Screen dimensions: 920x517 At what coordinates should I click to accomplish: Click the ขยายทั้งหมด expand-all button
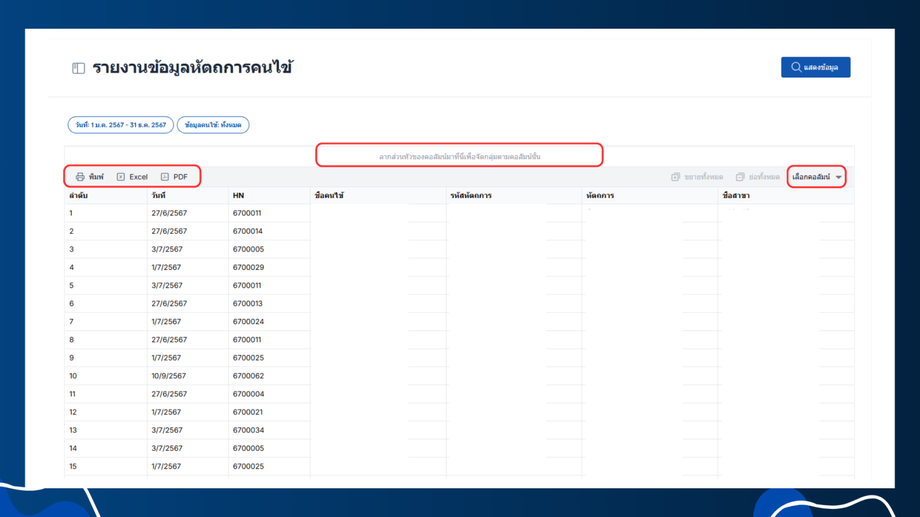click(696, 177)
